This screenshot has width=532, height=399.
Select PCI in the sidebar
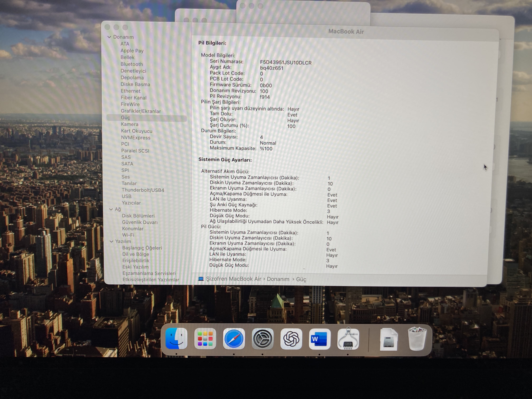point(125,144)
